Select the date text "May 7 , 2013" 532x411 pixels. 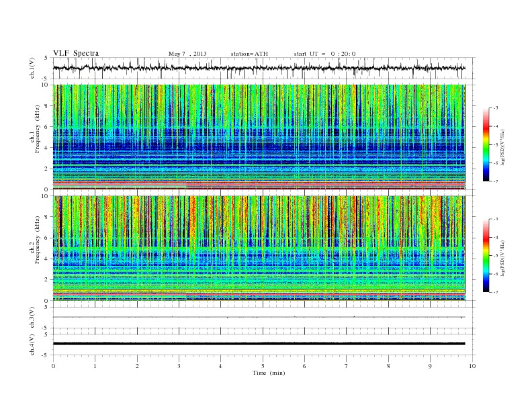click(x=187, y=54)
